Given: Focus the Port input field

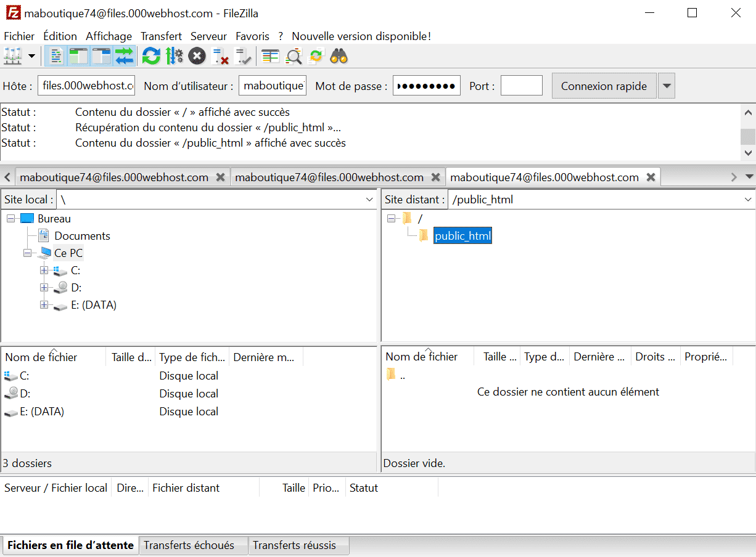Looking at the screenshot, I should point(522,86).
